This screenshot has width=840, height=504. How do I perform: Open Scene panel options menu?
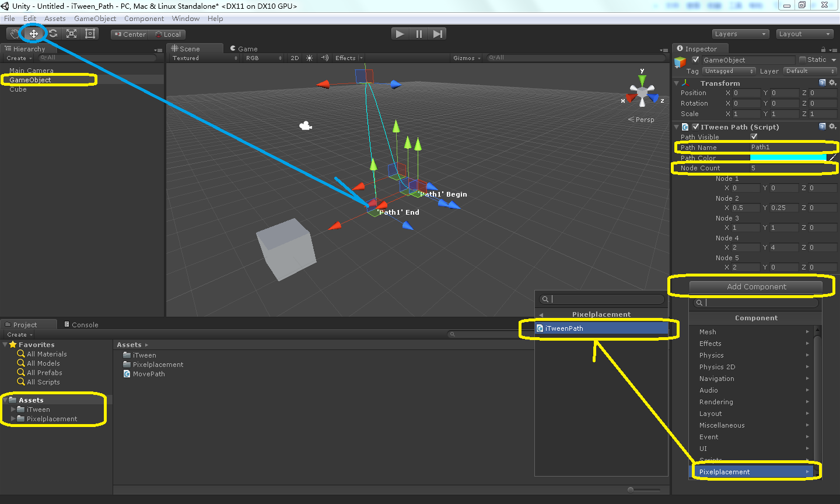pyautogui.click(x=664, y=50)
